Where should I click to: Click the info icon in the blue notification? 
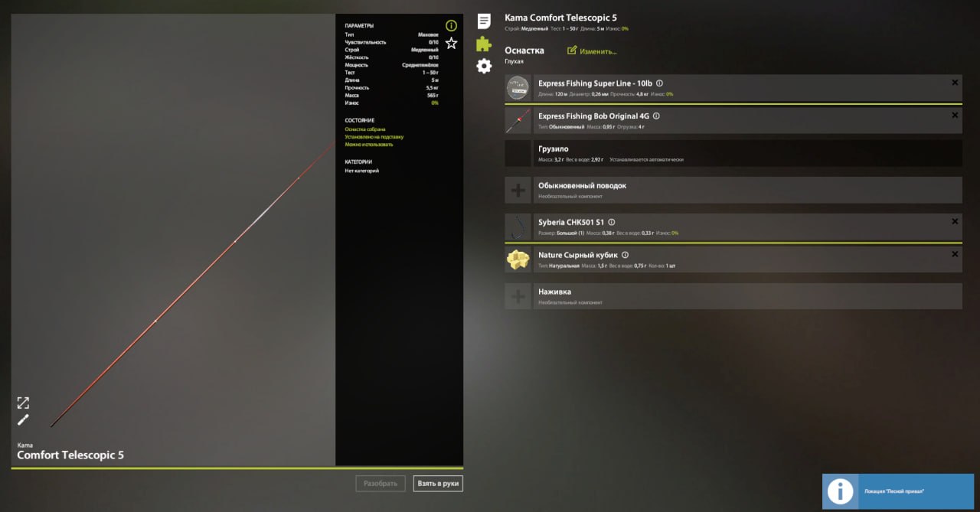[x=840, y=491]
